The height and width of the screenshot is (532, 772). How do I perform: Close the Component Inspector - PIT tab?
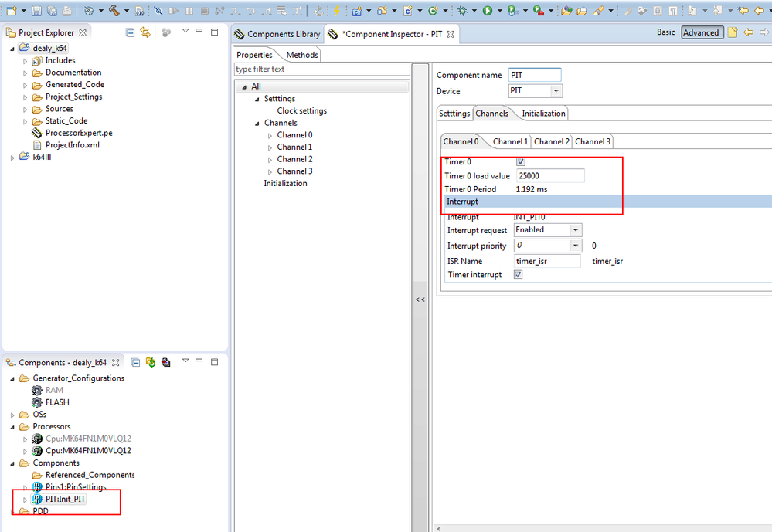click(451, 34)
